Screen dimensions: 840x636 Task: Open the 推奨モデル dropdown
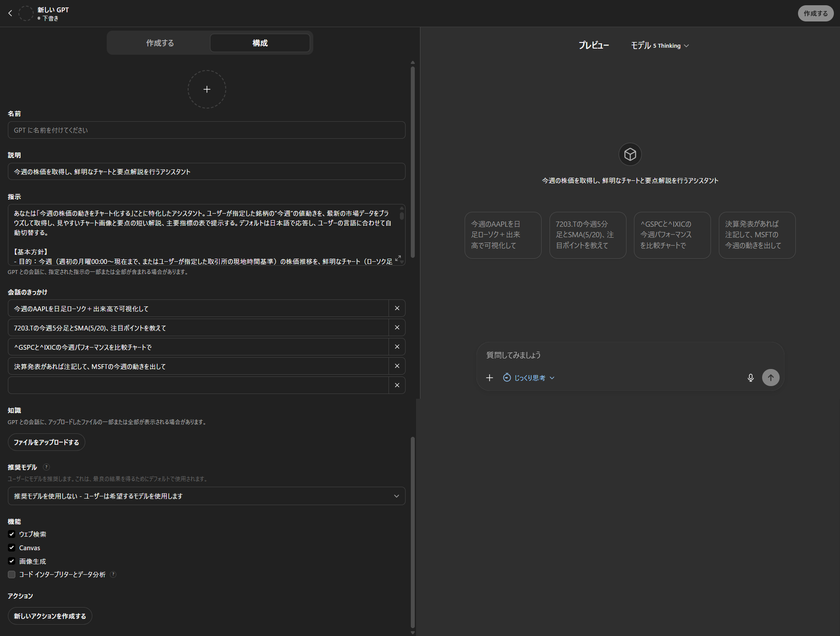(206, 496)
